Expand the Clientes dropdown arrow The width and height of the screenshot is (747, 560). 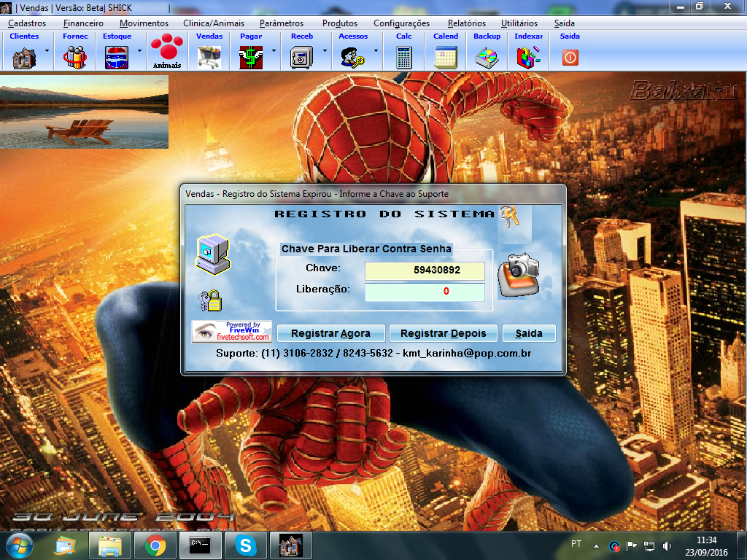tap(47, 51)
